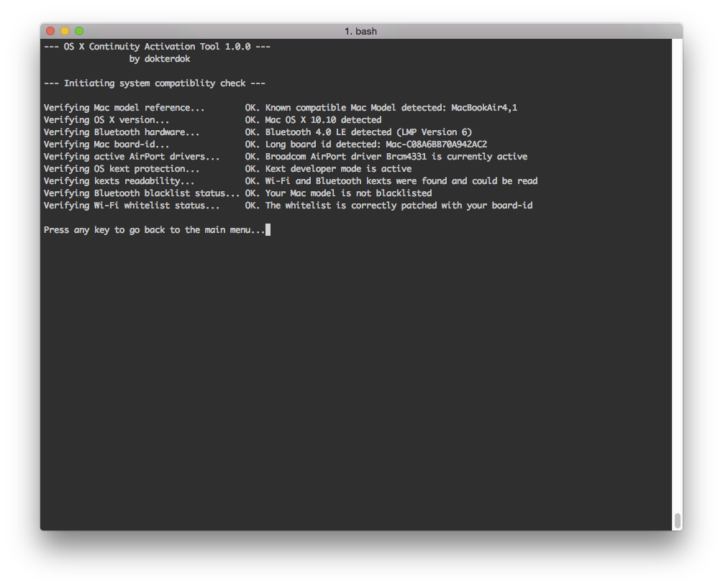
Task: Click 'Bluetooth 4.0 LE detected (LMP Version 6)'
Action: pyautogui.click(x=368, y=132)
